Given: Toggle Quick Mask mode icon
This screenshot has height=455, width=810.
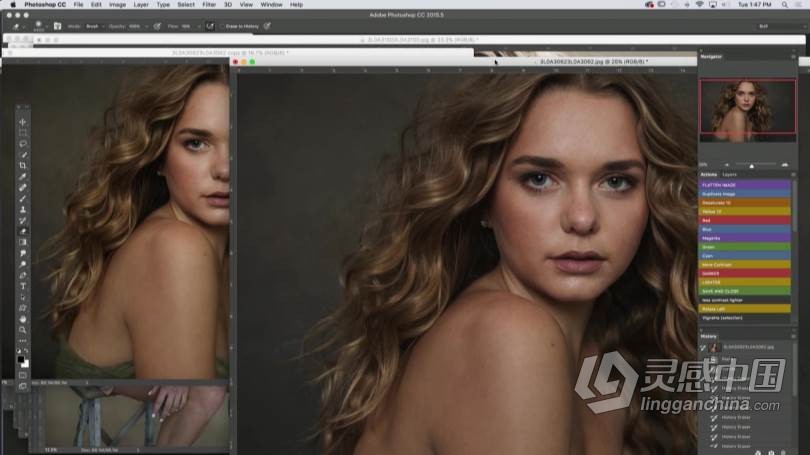Looking at the screenshot, I should pos(23,375).
